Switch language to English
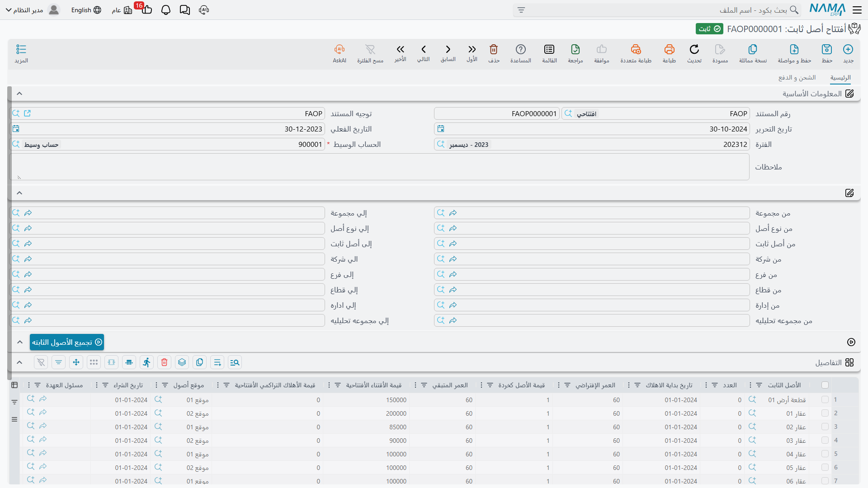 86,10
